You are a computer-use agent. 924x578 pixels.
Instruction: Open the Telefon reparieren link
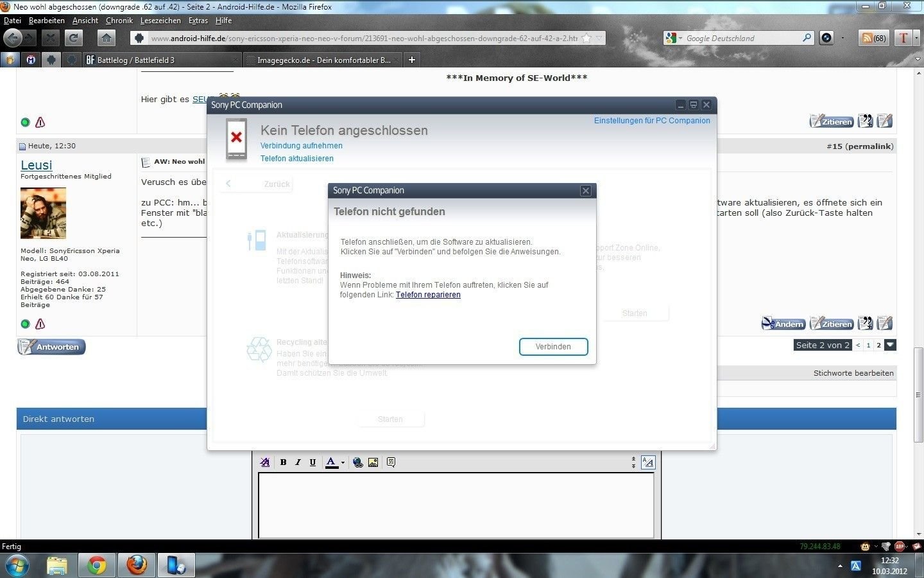(x=428, y=295)
